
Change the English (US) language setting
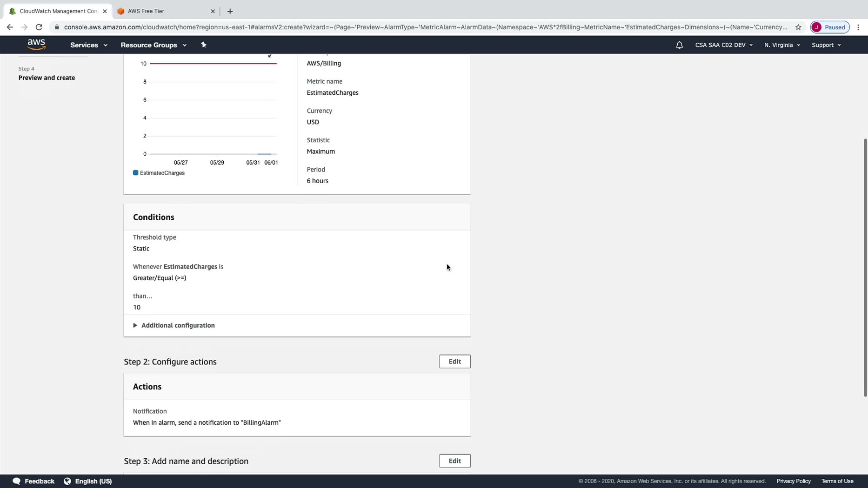click(x=93, y=481)
